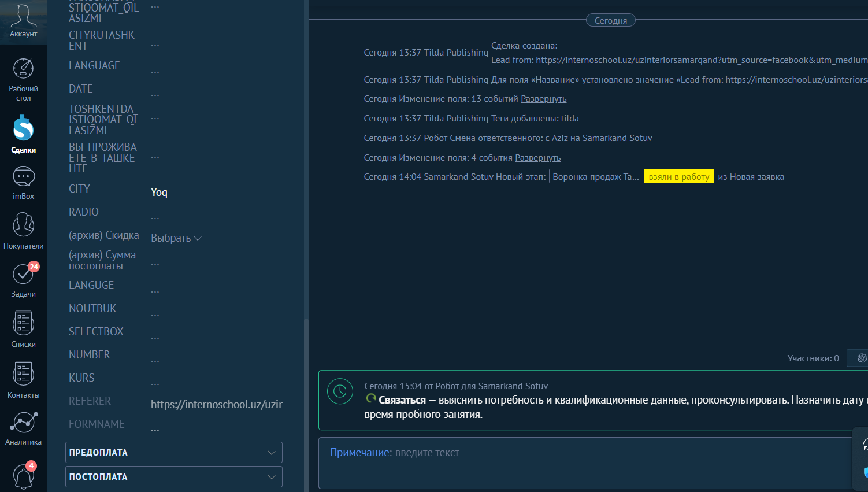Viewport: 868px width, 492px height.
Task: Open the Списки lists section
Action: (x=23, y=329)
